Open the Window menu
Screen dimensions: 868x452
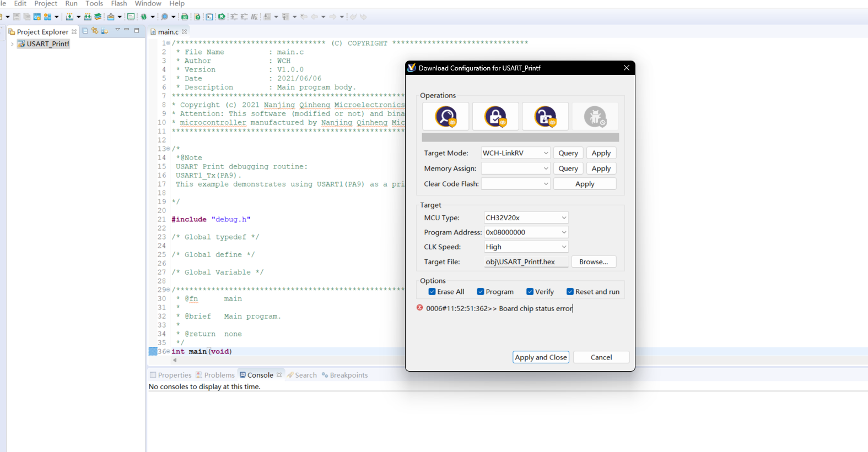coord(148,3)
